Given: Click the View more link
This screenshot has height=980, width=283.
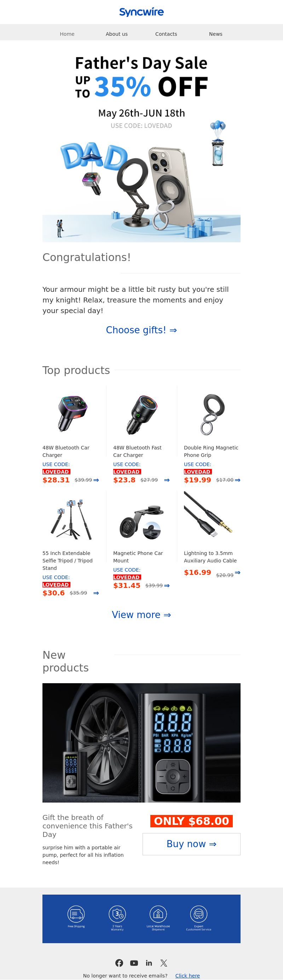Looking at the screenshot, I should click(x=141, y=615).
